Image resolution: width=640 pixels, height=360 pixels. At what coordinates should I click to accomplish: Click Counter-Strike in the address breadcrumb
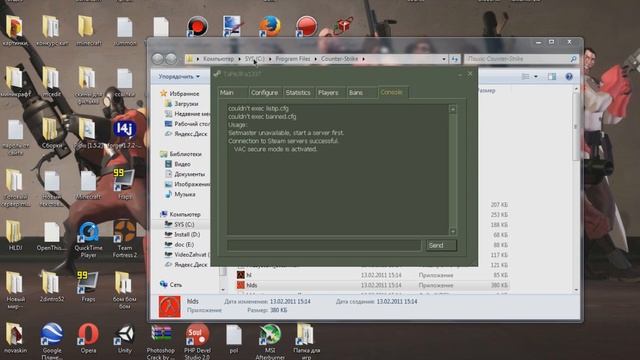pos(339,59)
